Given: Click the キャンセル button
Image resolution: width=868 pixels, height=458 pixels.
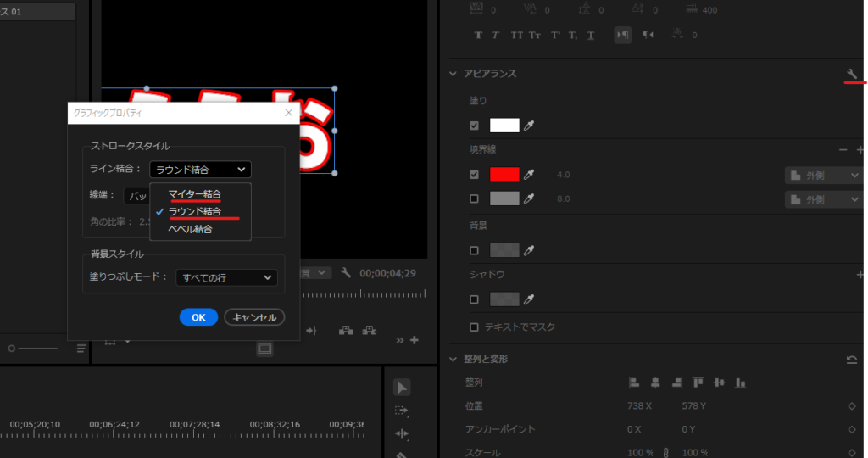Looking at the screenshot, I should click(x=254, y=316).
